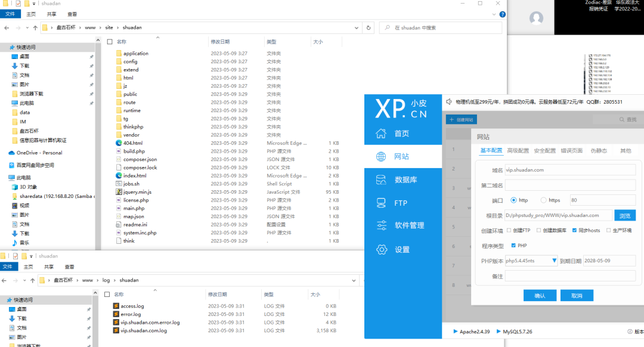This screenshot has height=347, width=644.
Task: Click the back arrow in top Explorer
Action: click(7, 27)
